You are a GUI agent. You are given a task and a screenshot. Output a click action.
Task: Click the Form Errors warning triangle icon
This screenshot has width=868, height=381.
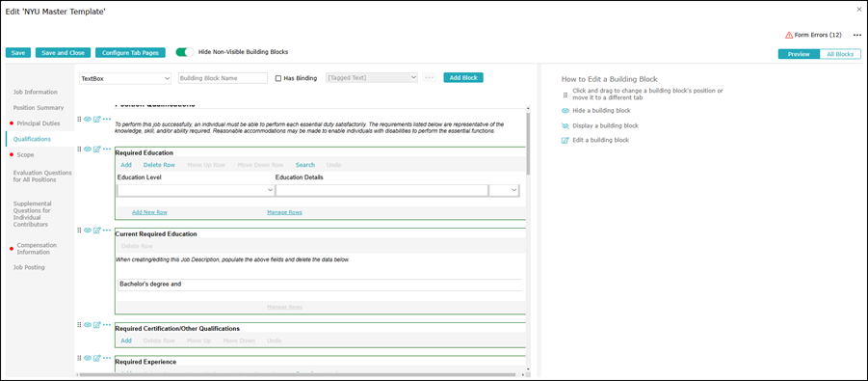click(789, 35)
